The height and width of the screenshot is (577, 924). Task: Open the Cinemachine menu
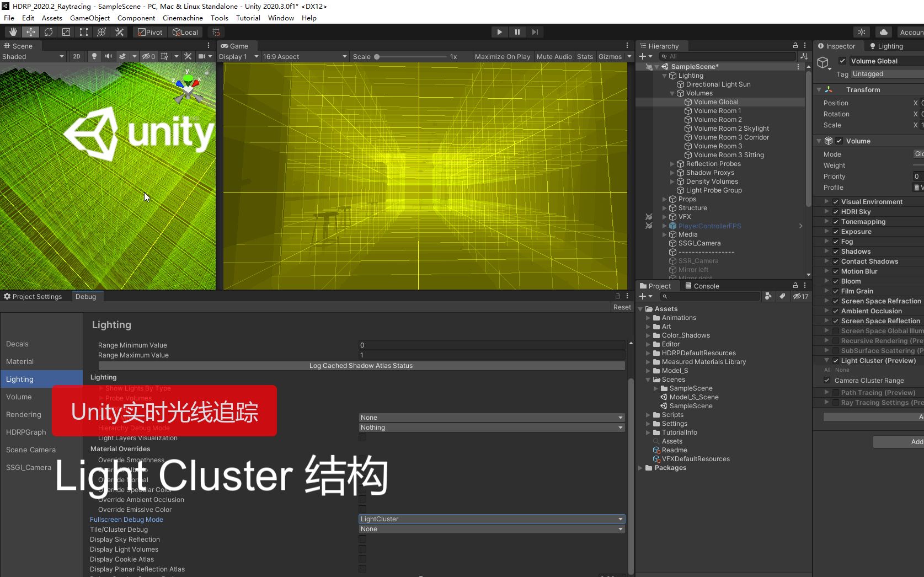[x=183, y=18]
